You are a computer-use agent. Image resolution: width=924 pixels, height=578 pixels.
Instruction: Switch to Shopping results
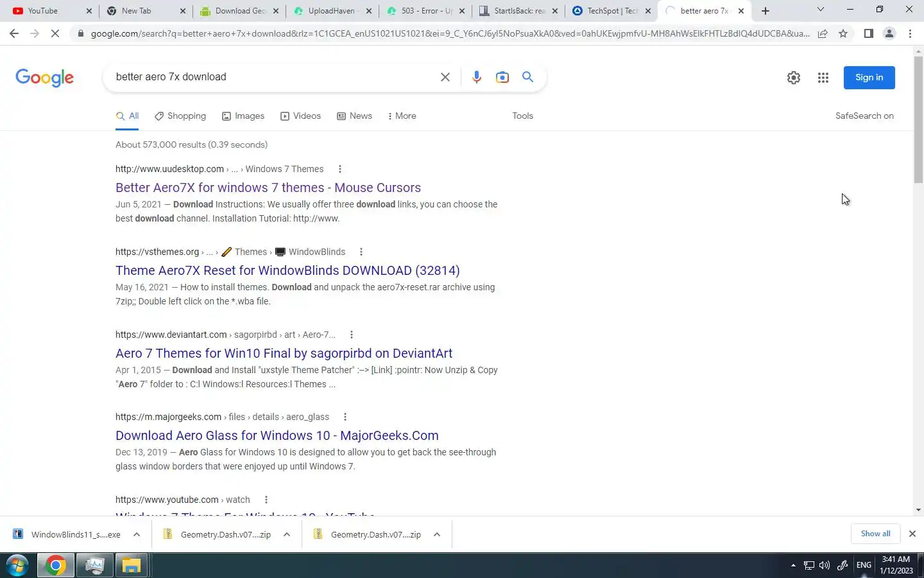point(180,116)
